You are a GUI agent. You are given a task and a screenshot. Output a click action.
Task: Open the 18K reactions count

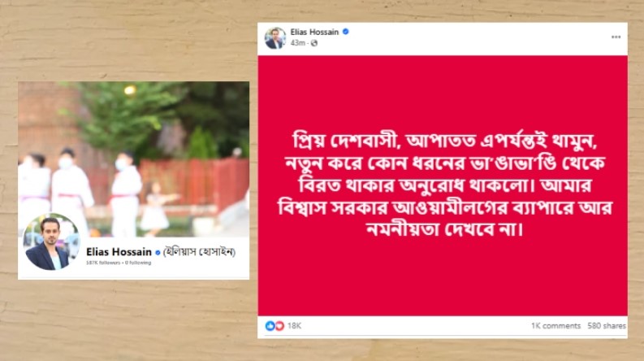pos(294,326)
